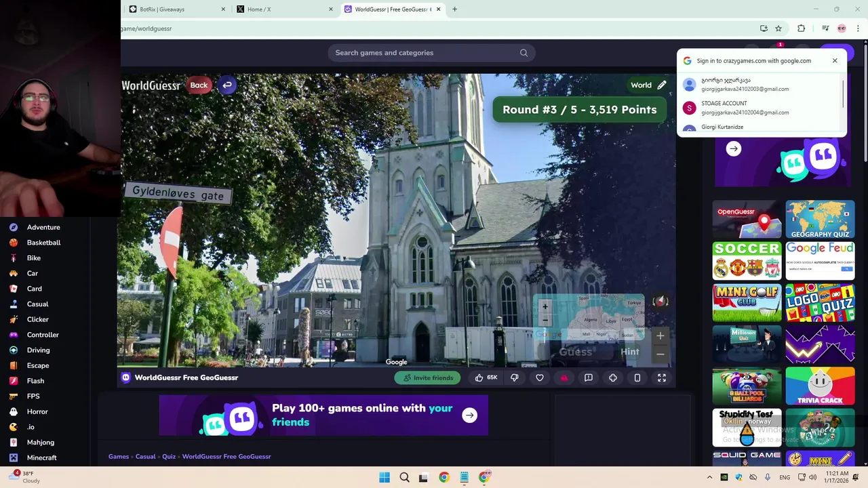The image size is (868, 488).
Task: Click the weather widget in taskbar
Action: [x=24, y=477]
